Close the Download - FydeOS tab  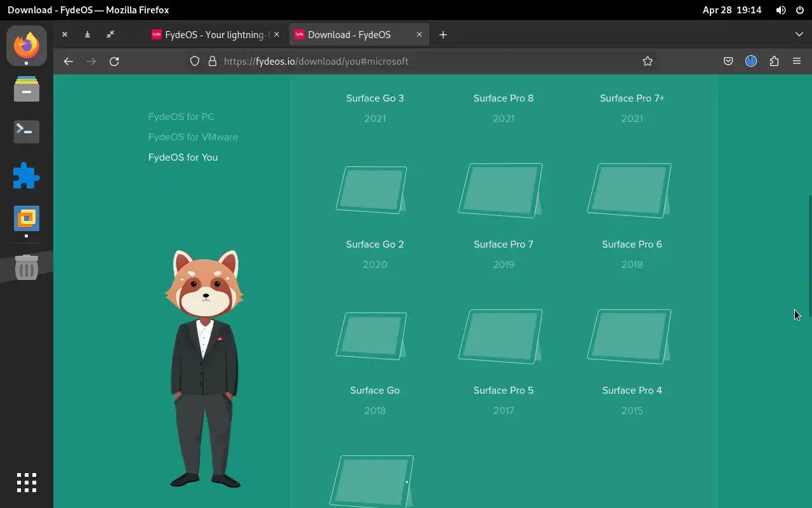coord(419,34)
